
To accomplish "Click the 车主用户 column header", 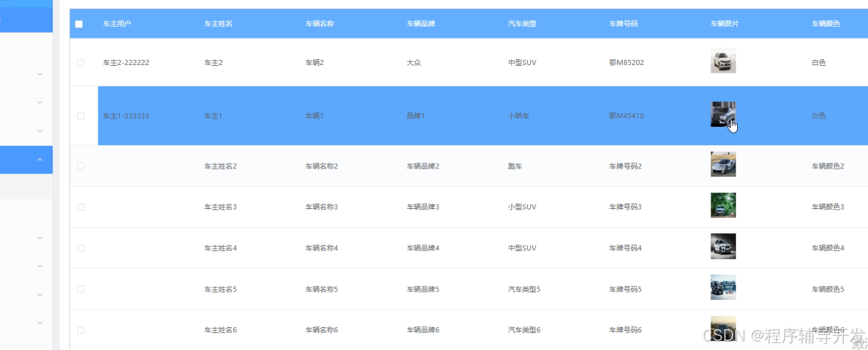I will 117,24.
